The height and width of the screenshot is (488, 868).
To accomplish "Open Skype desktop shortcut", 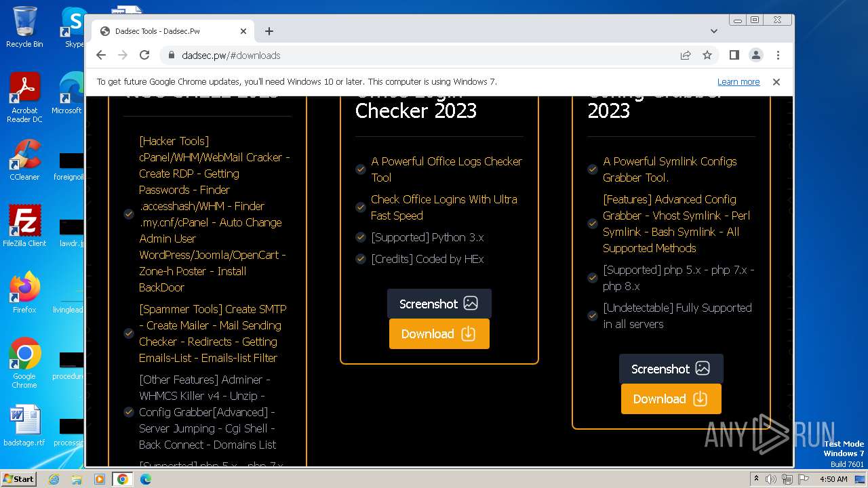I will [73, 27].
